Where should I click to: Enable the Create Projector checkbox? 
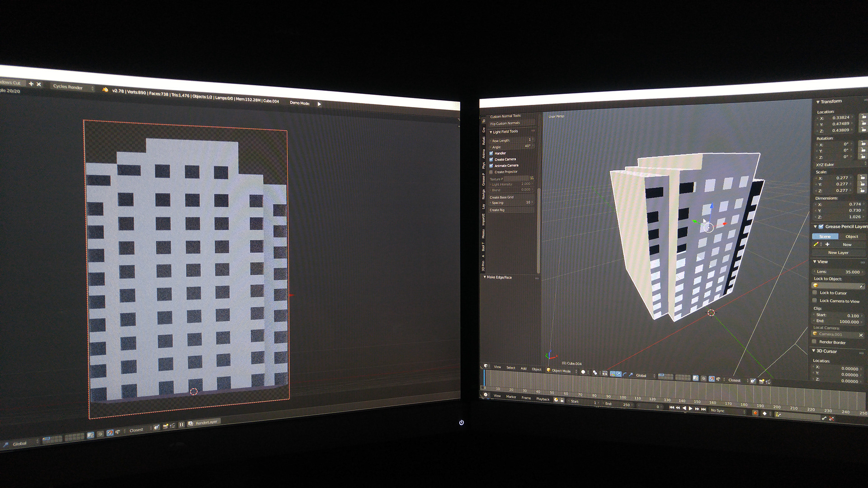click(x=491, y=172)
